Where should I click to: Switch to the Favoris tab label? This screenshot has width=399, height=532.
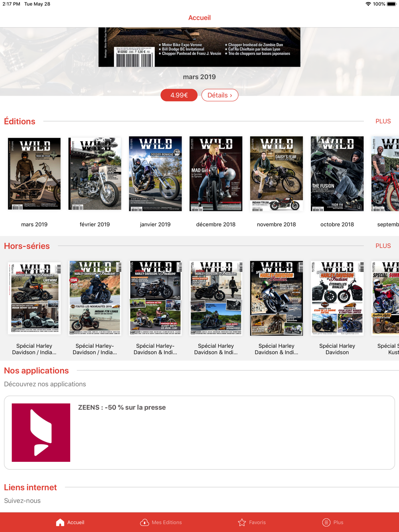257,522
